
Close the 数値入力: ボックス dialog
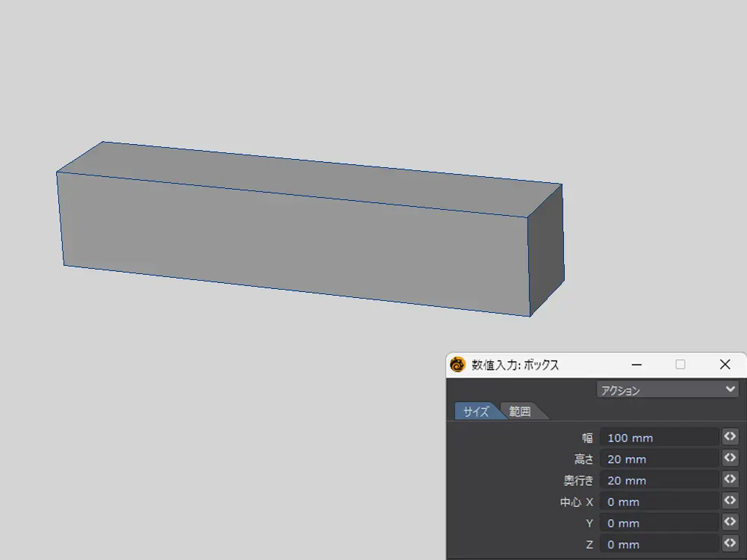(x=724, y=364)
